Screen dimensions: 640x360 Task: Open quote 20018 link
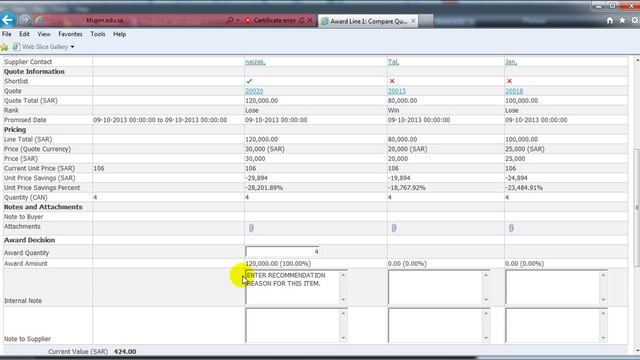(514, 91)
